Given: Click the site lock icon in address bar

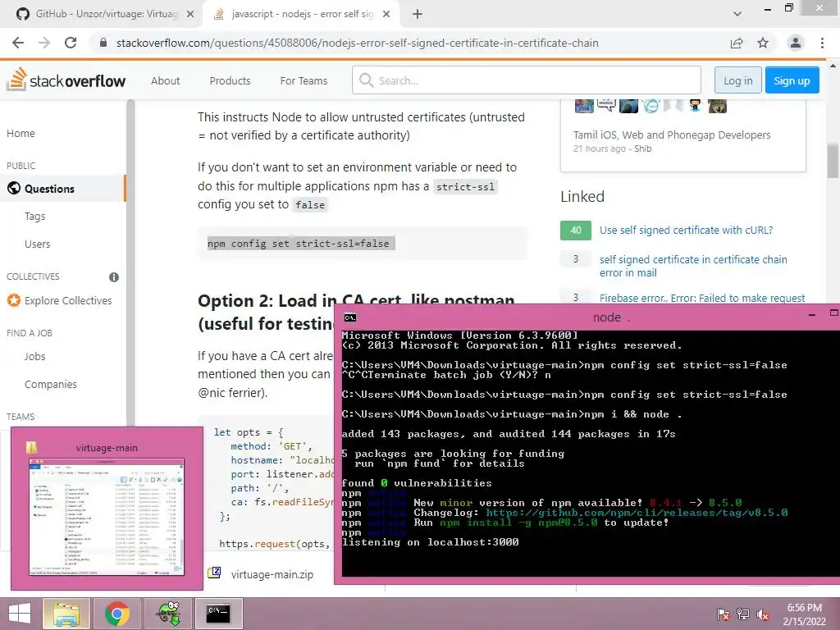Looking at the screenshot, I should coord(103,43).
